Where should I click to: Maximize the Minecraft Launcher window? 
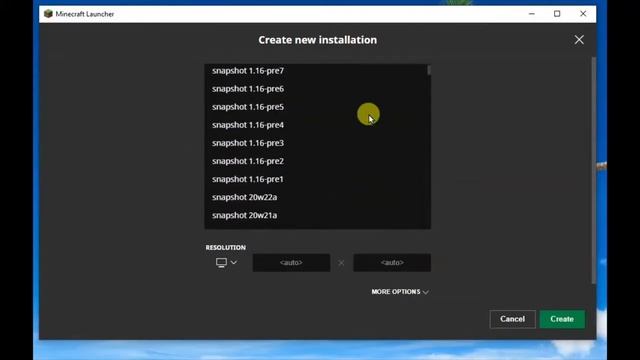click(x=557, y=14)
